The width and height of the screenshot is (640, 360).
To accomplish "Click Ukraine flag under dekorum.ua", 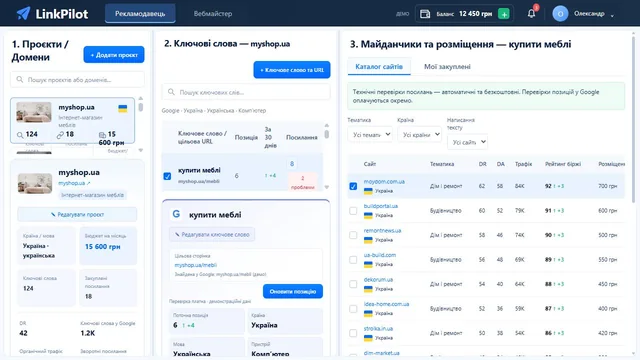I will tap(368, 289).
